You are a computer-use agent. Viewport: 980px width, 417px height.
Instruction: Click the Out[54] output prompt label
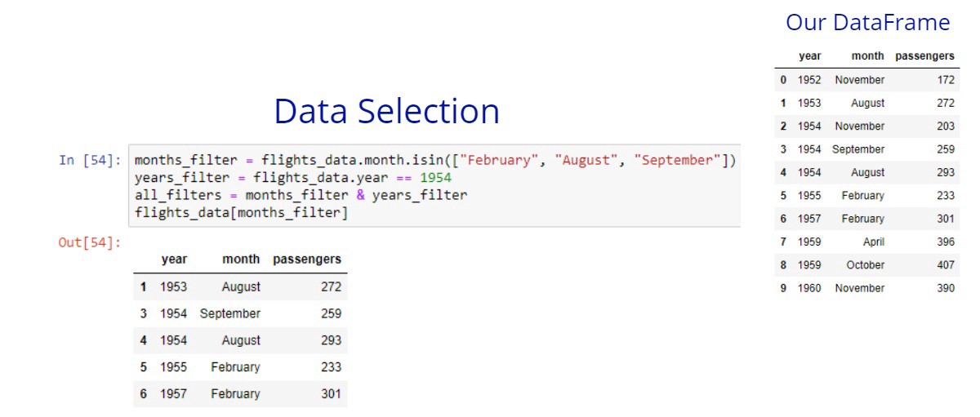coord(89,242)
